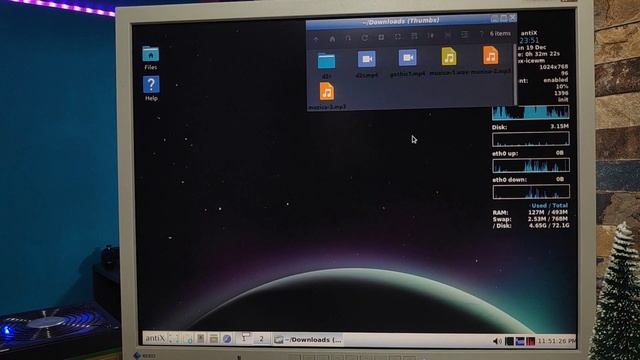The width and height of the screenshot is (640, 360).
Task: Click the solid square size icon in toolbar
Action: pyautogui.click(x=381, y=37)
